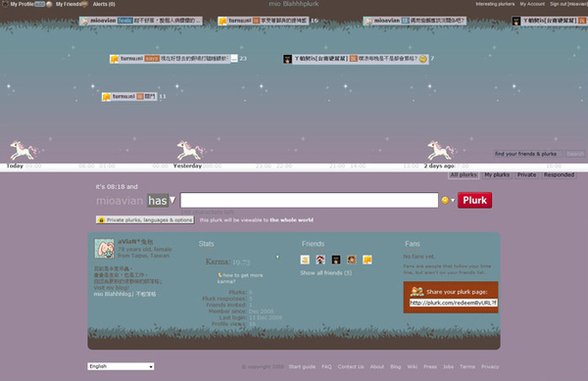
Task: Switch to All plurks tab
Action: point(464,175)
